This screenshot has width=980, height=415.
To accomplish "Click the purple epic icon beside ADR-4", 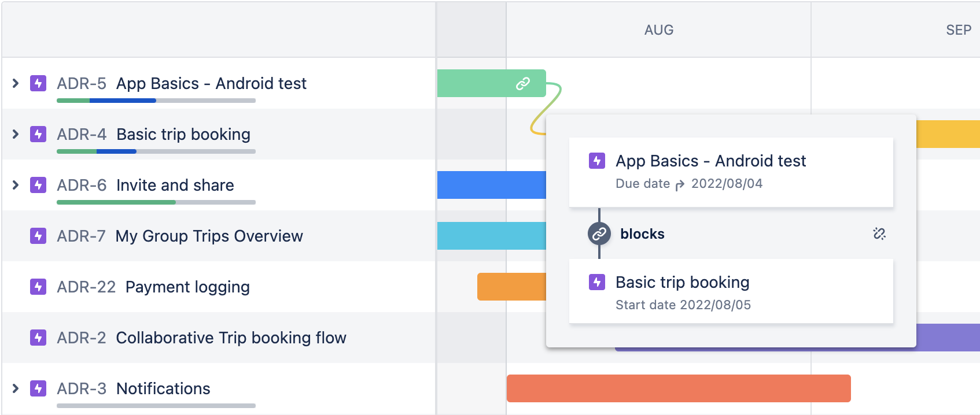I will click(38, 134).
